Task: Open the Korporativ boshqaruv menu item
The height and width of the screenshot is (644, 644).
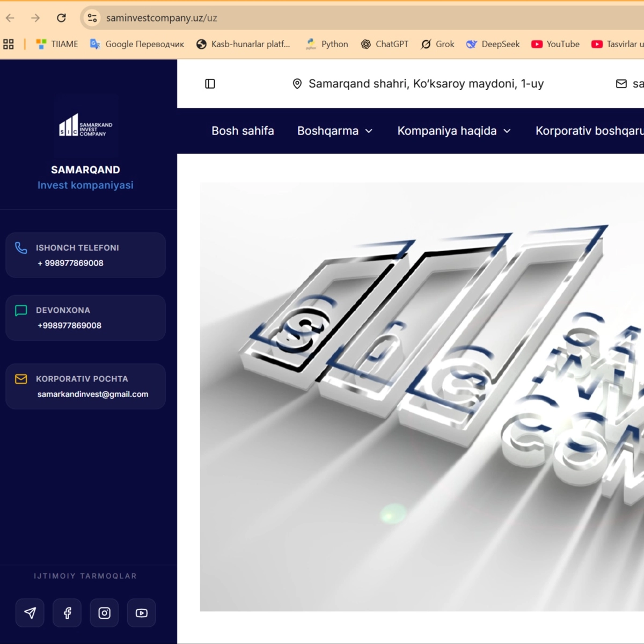Action: tap(589, 131)
